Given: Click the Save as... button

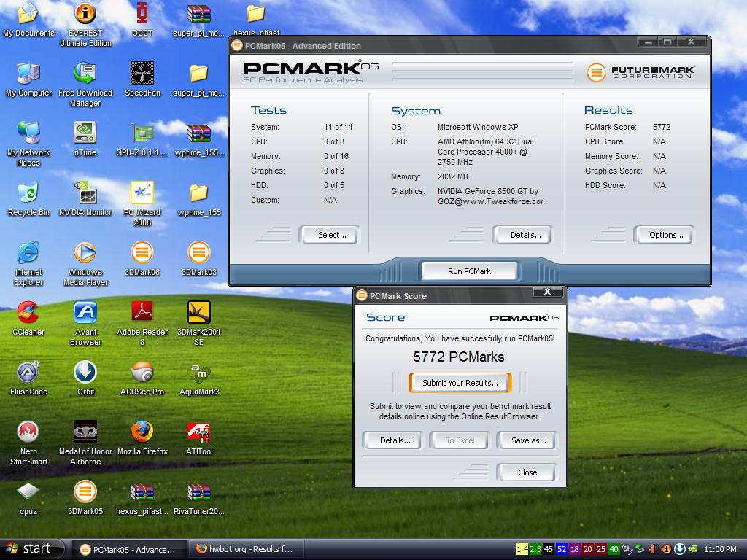Looking at the screenshot, I should [526, 440].
